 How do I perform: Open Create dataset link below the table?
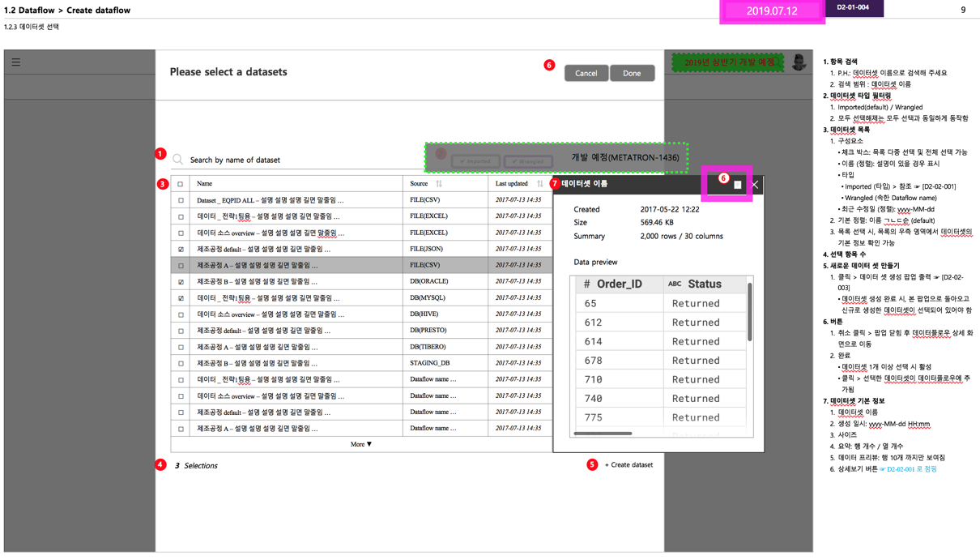(622, 464)
